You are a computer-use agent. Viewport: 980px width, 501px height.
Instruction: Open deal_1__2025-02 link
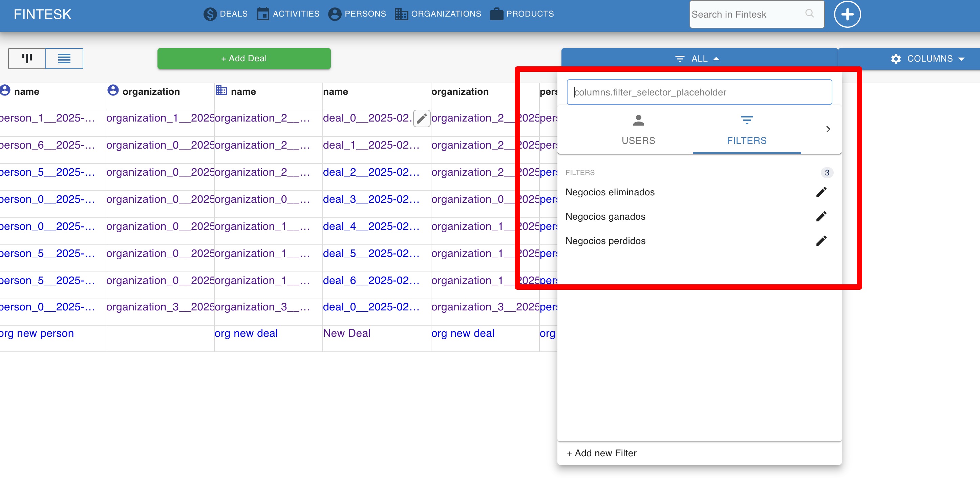coord(371,145)
